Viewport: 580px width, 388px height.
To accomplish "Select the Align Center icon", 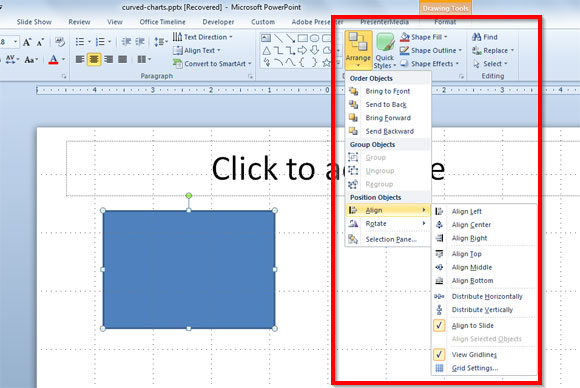I will [439, 225].
